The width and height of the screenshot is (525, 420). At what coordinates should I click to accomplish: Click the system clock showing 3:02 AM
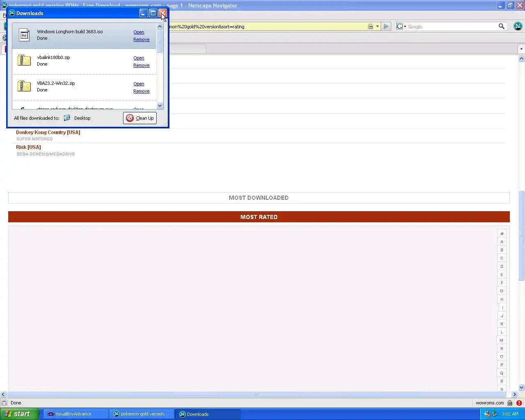click(510, 414)
